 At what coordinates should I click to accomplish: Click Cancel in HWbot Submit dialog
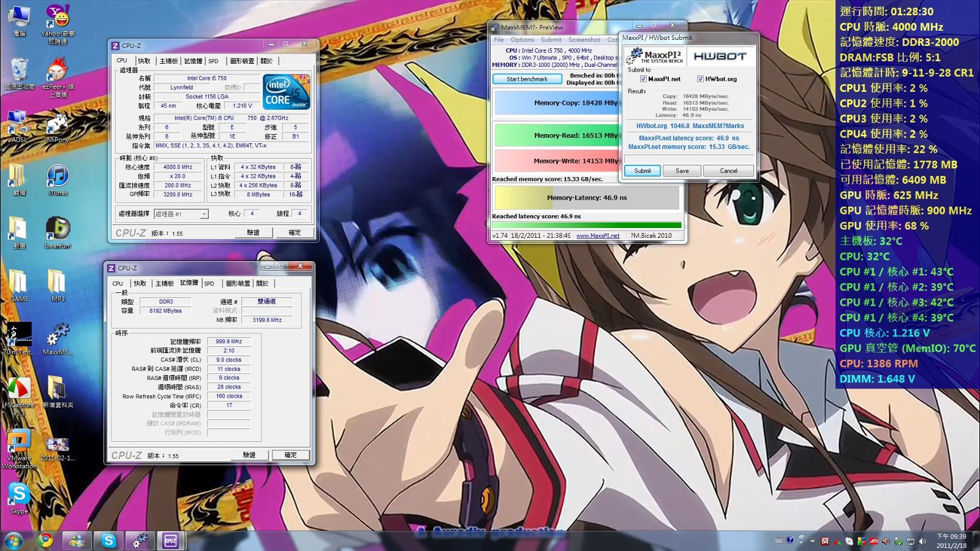pos(728,171)
